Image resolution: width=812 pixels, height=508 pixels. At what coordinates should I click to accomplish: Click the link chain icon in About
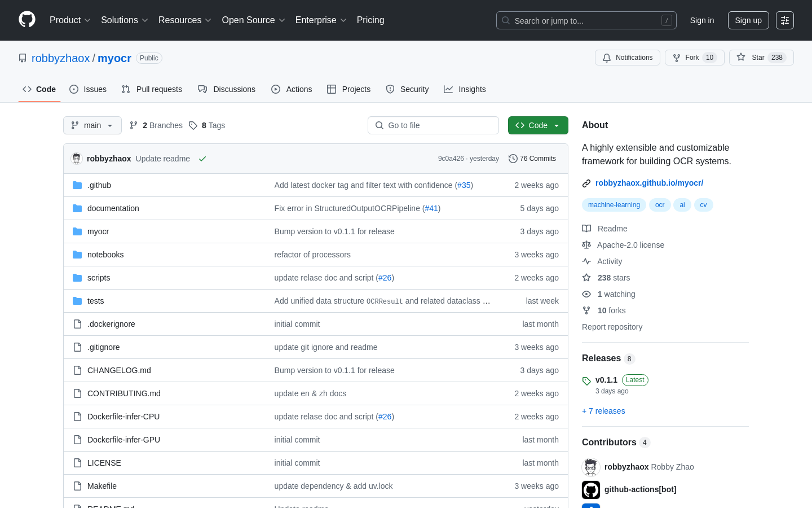(586, 183)
